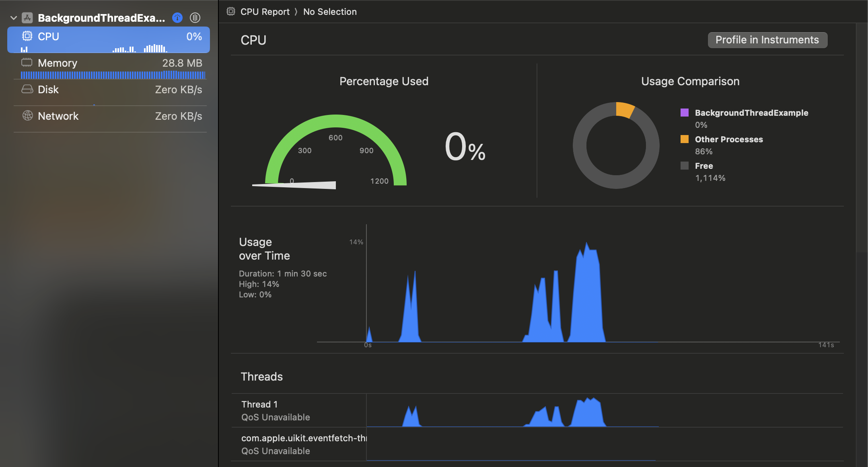Collapse the BackgroundThreadExample disclosure chevron

click(14, 18)
